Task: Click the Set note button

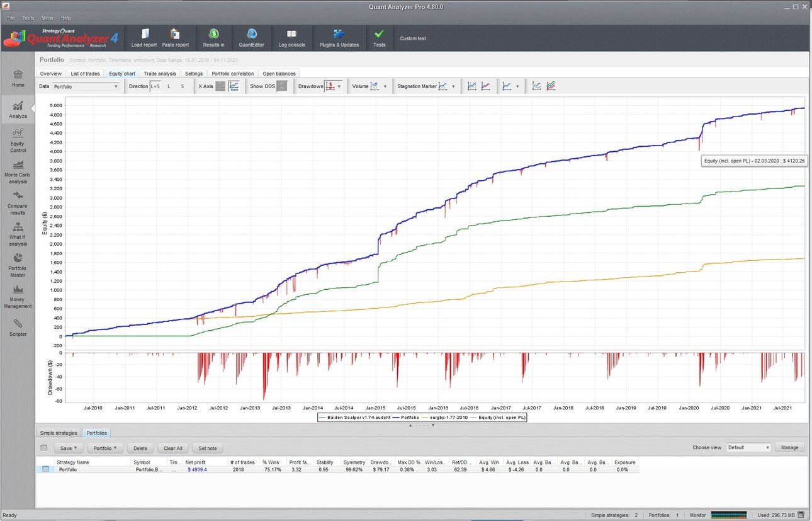Action: pos(208,448)
